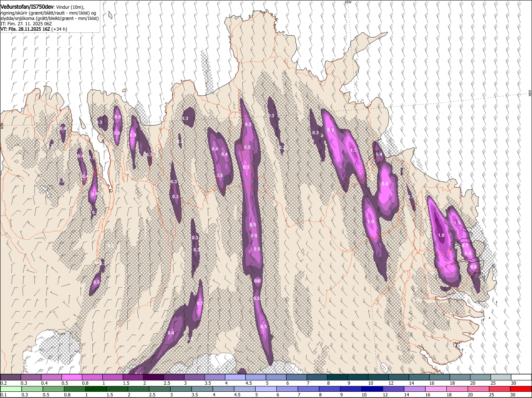
Task: Click the '15W' longitude label at top
Action: pyautogui.click(x=348, y=2)
